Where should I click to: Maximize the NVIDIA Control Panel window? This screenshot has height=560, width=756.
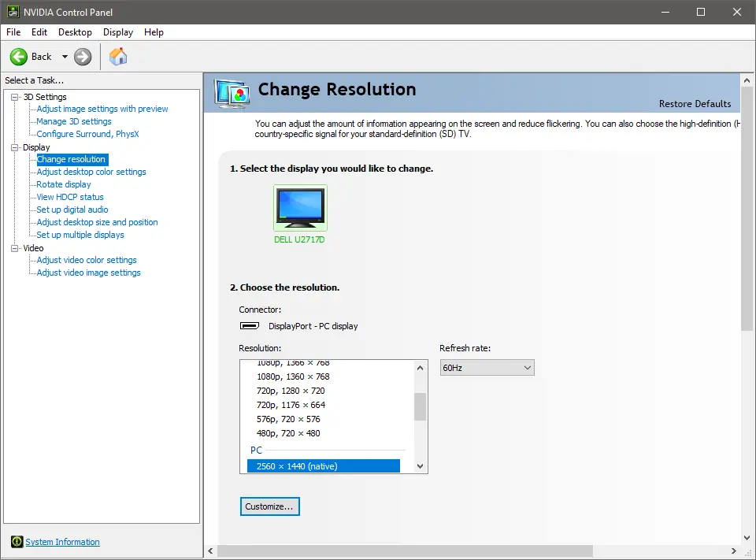coord(701,12)
